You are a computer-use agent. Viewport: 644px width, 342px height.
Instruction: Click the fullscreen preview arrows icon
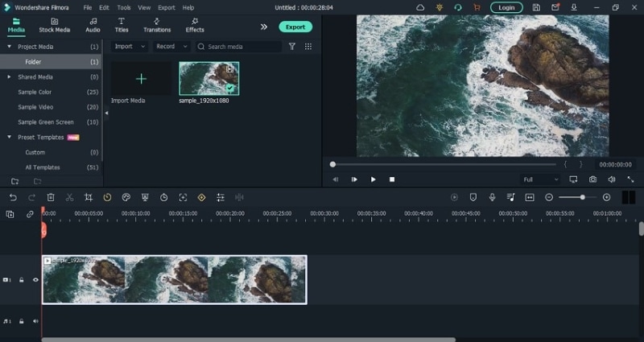pyautogui.click(x=630, y=179)
